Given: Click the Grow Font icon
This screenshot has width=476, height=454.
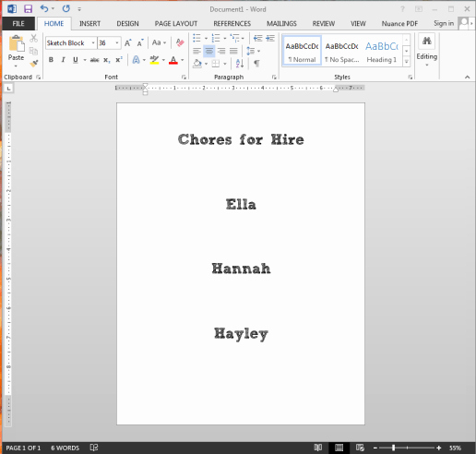Looking at the screenshot, I should 128,42.
